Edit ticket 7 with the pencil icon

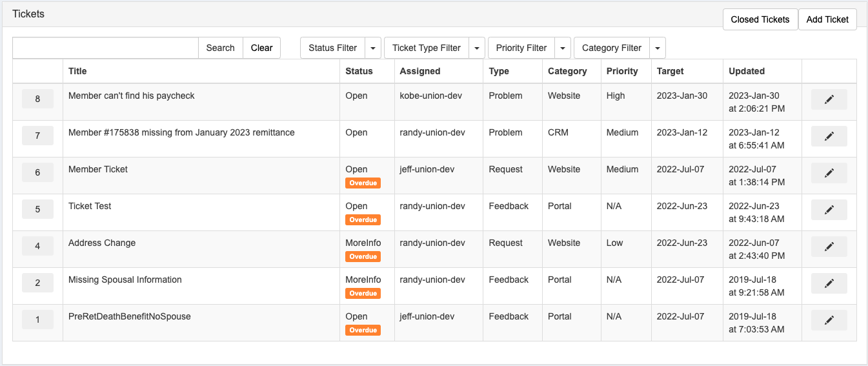(829, 136)
